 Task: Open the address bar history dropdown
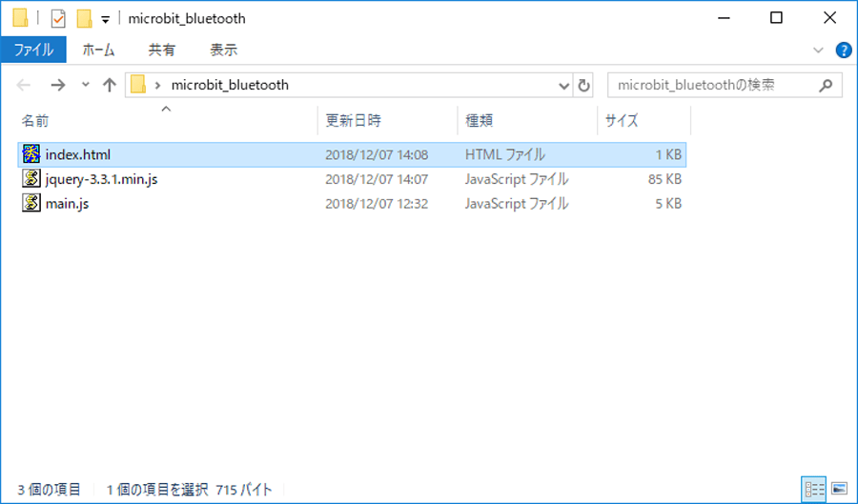(x=563, y=86)
